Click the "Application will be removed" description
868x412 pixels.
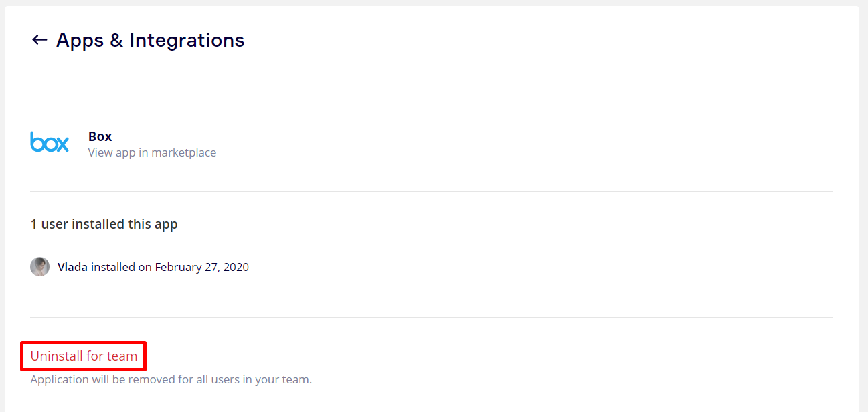pos(100,379)
